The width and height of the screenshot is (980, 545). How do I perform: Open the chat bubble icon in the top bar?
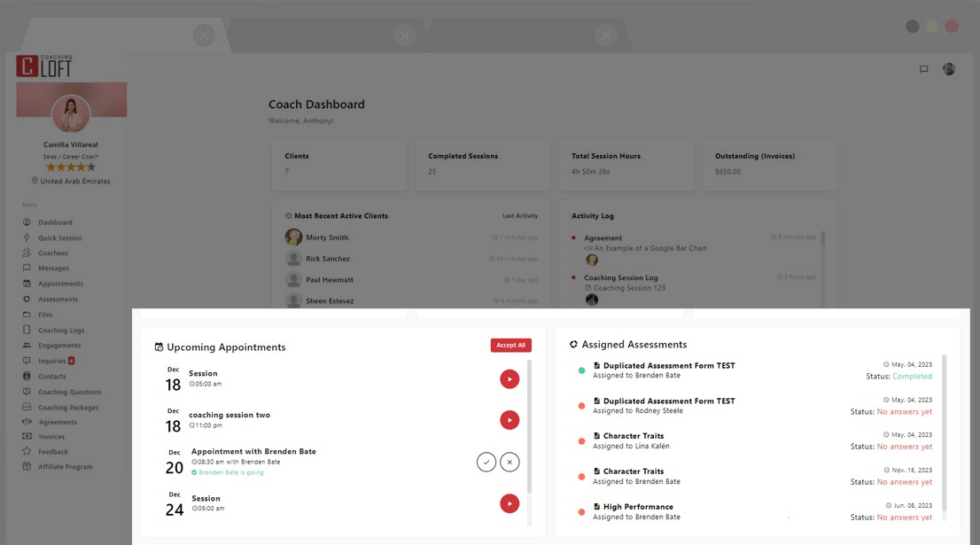tap(923, 69)
